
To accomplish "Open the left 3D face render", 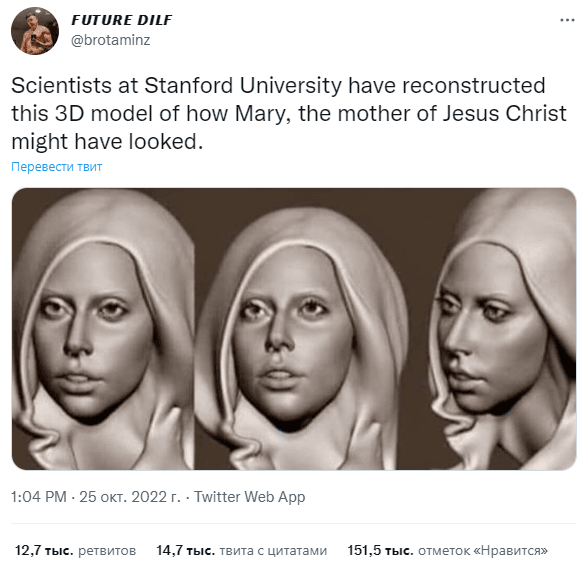I will tap(103, 329).
